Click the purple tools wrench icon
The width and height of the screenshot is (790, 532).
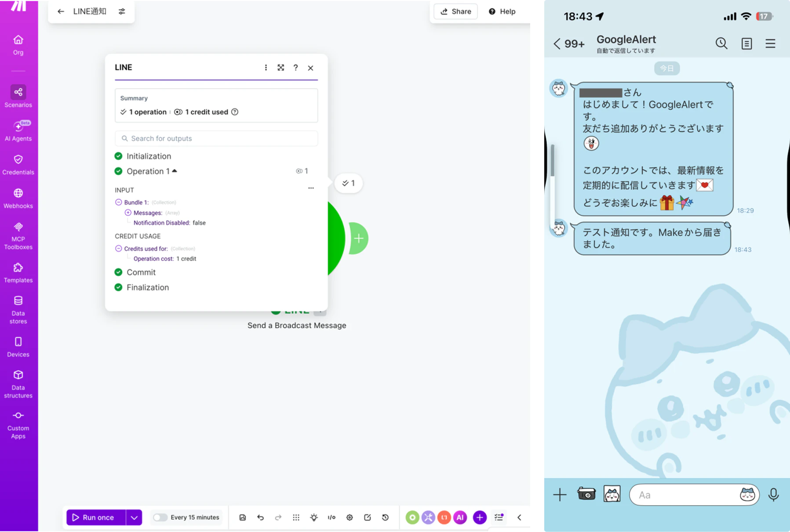(x=428, y=518)
